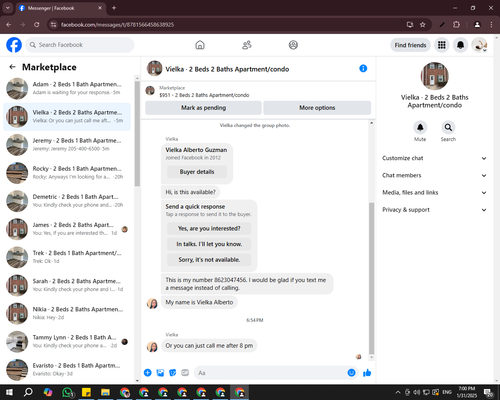
Task: Open File Explorer from the taskbar
Action: 105,392
